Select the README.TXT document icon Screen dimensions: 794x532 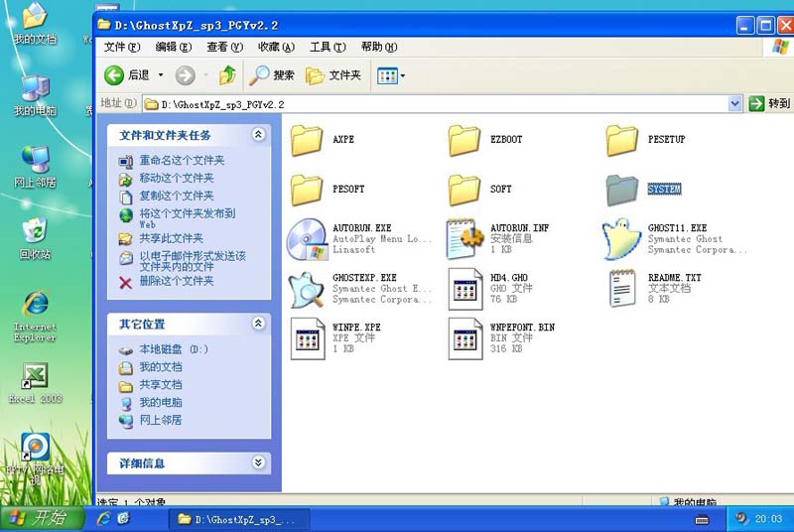click(x=622, y=289)
